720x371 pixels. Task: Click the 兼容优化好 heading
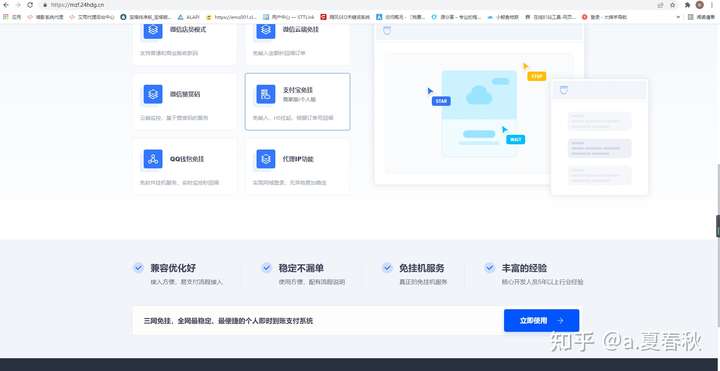(173, 268)
